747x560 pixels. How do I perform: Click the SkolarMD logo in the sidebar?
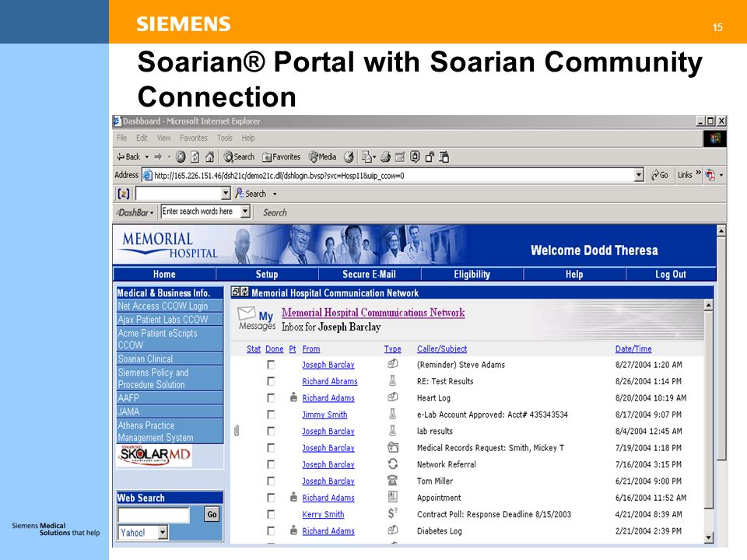(x=156, y=456)
